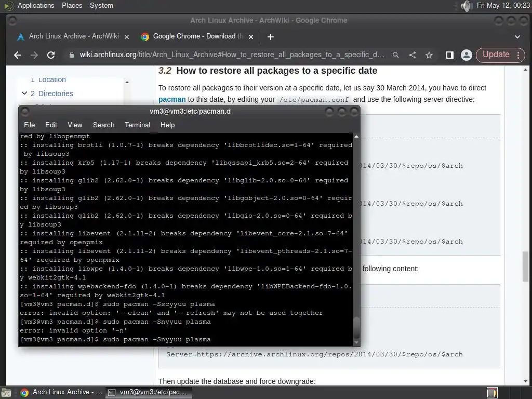Open the Directories link in sidebar

pyautogui.click(x=56, y=94)
